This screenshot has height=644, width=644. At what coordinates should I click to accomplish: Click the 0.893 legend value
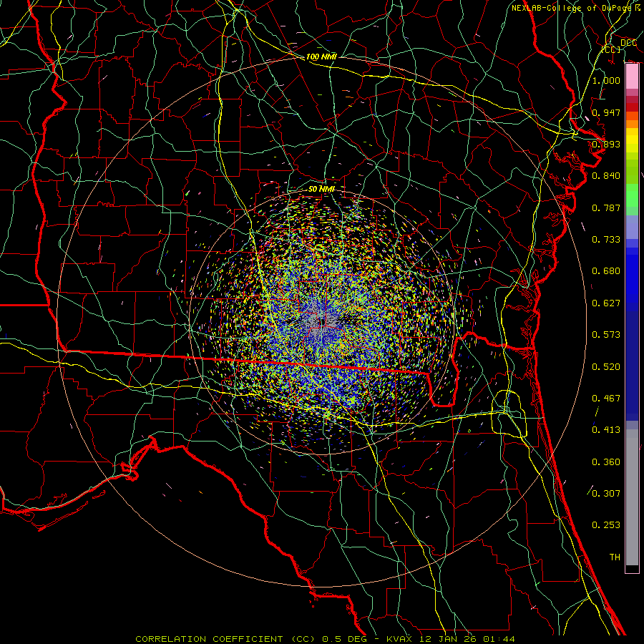pos(606,144)
